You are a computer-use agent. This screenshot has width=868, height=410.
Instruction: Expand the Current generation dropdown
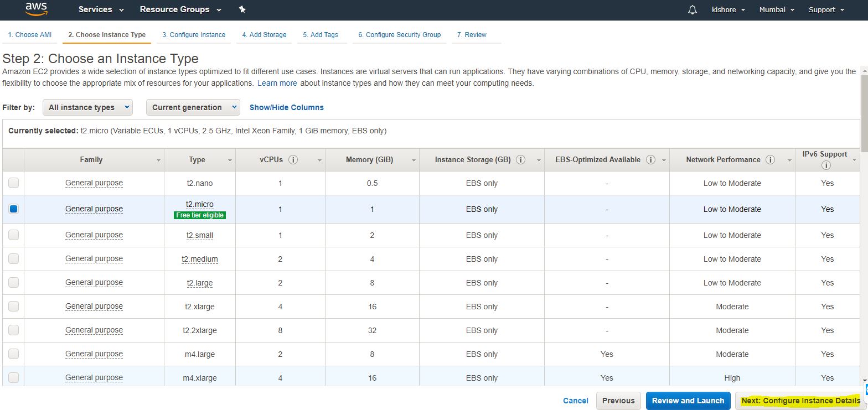tap(193, 107)
